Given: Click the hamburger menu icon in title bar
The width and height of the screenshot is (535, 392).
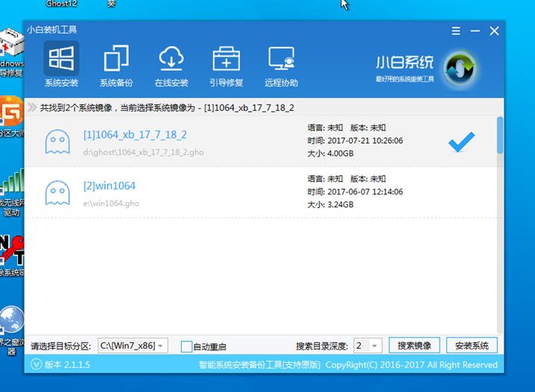Looking at the screenshot, I should click(x=455, y=31).
